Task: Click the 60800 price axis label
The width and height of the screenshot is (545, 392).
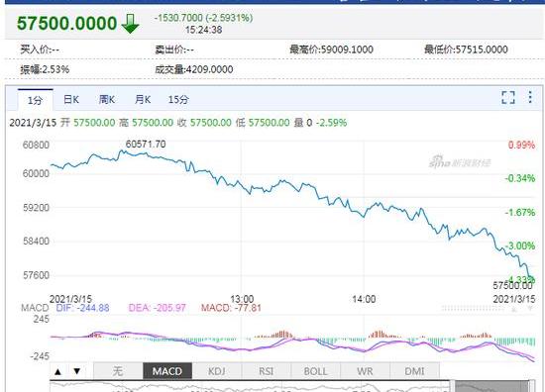Action: click(x=36, y=145)
